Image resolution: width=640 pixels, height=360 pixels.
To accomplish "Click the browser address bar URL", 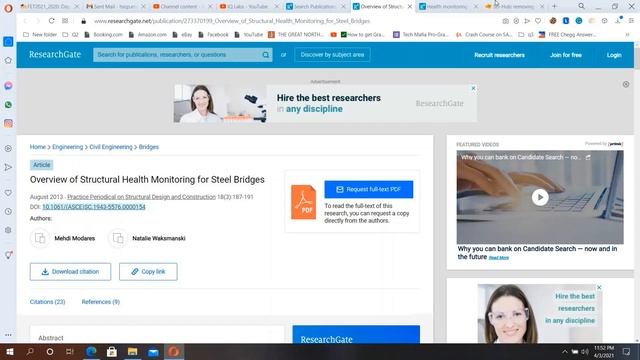I will tap(232, 21).
